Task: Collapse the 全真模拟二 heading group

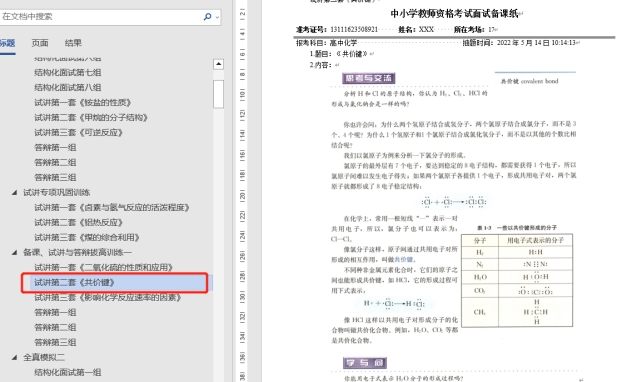Action: coord(14,357)
